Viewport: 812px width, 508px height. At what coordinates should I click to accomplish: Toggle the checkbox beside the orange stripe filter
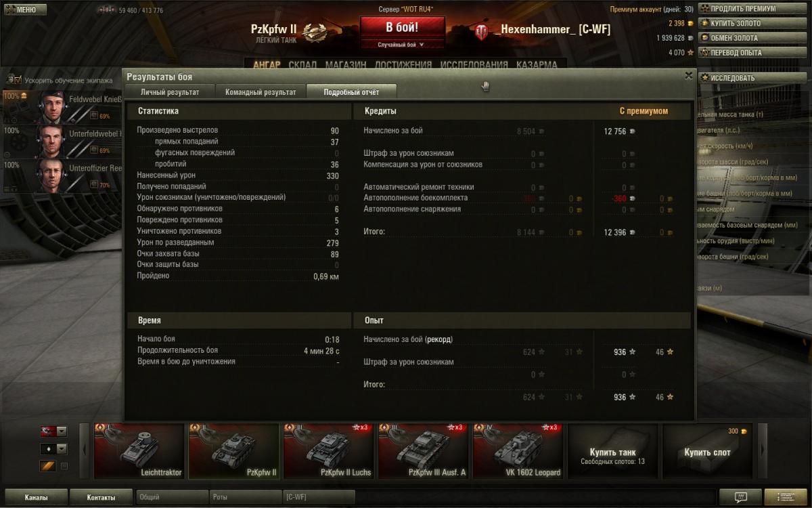click(64, 466)
